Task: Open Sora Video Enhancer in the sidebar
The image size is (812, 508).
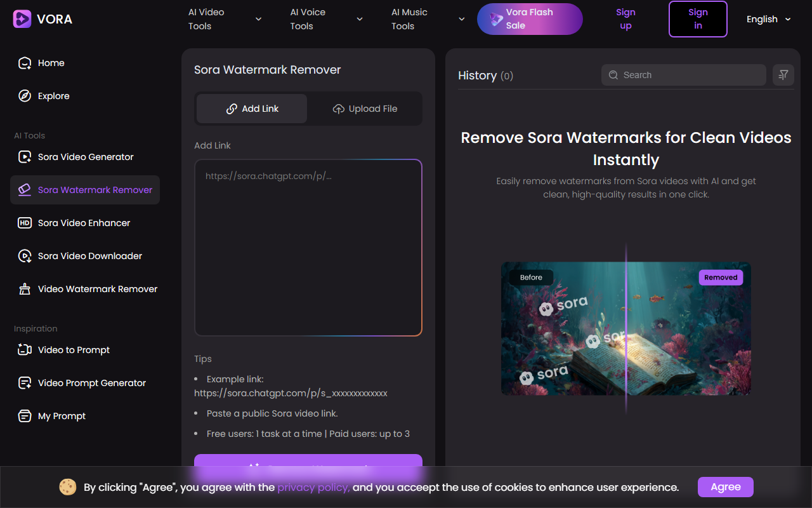Action: [85, 223]
